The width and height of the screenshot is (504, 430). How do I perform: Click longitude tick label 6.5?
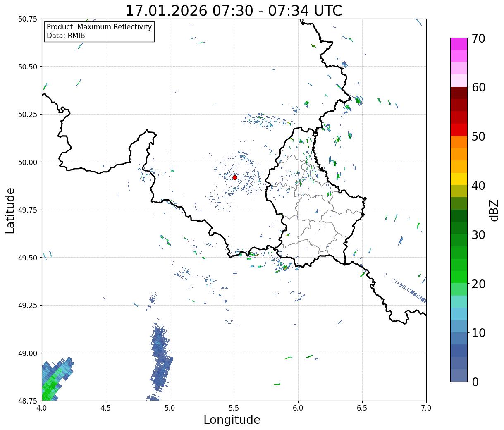[x=362, y=408]
